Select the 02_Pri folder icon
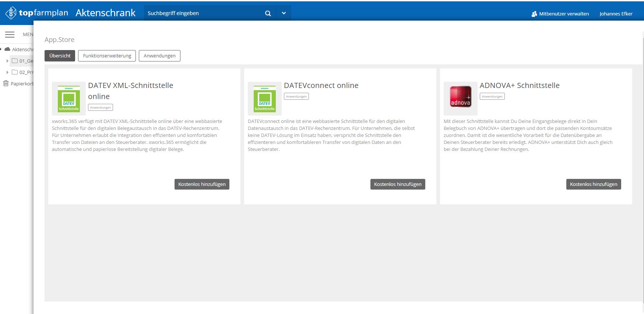Screen dimensions: 644x314 15,72
